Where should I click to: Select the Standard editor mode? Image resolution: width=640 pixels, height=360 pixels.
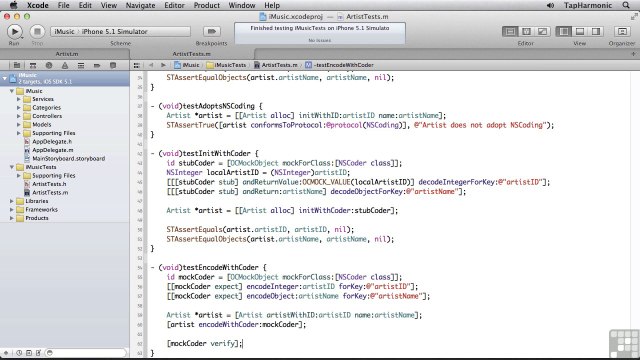point(510,31)
